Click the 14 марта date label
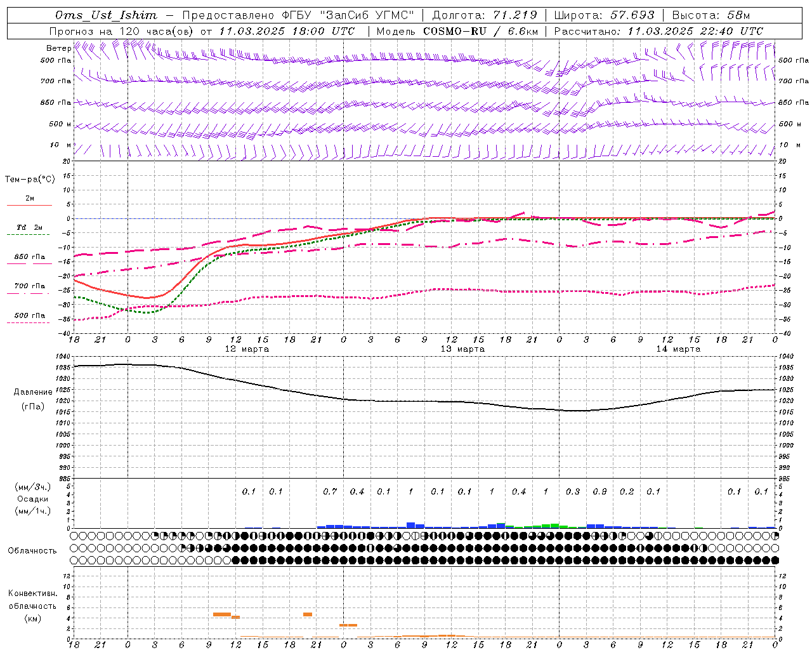The width and height of the screenshot is (812, 650). click(678, 348)
